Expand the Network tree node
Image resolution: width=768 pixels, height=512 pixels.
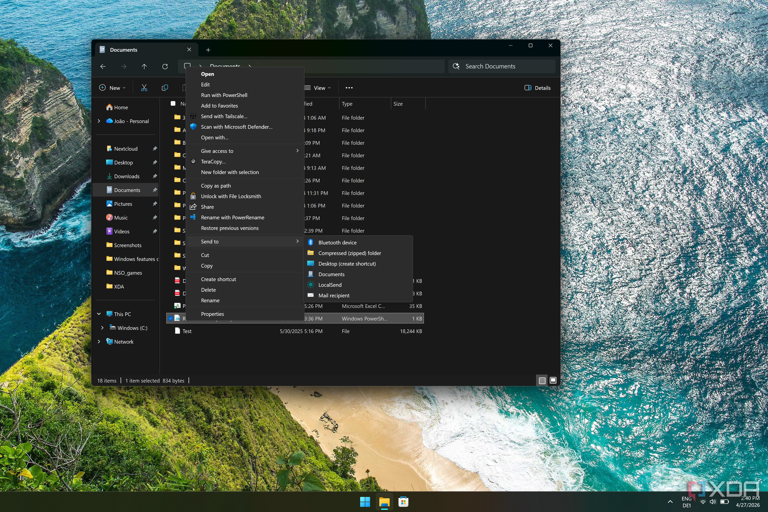(99, 342)
